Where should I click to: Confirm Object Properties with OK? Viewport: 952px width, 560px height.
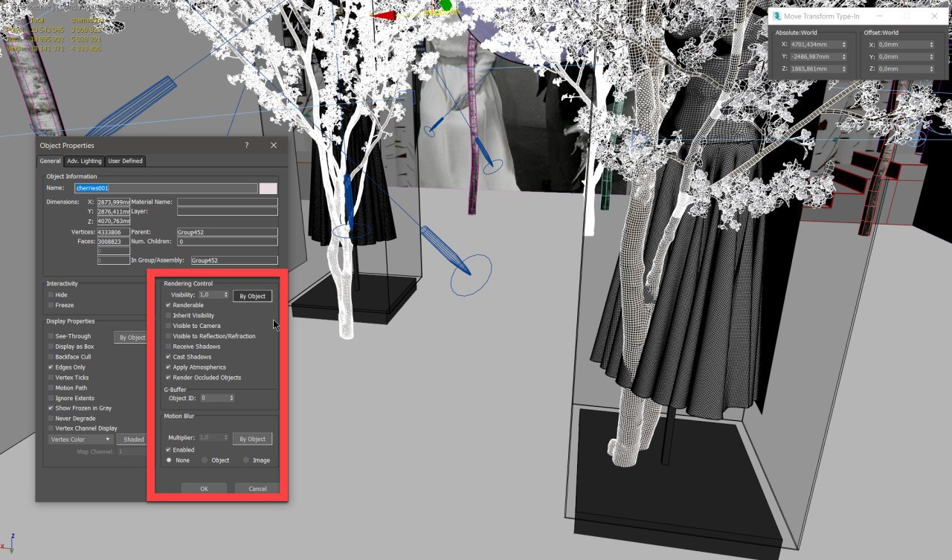[204, 489]
